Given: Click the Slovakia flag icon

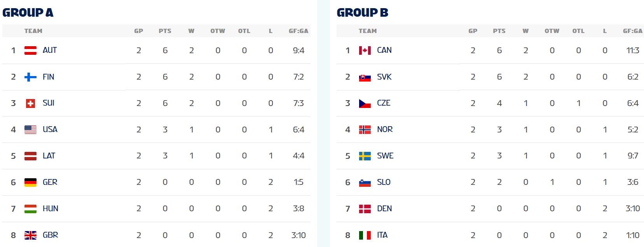Looking at the screenshot, I should point(365,77).
